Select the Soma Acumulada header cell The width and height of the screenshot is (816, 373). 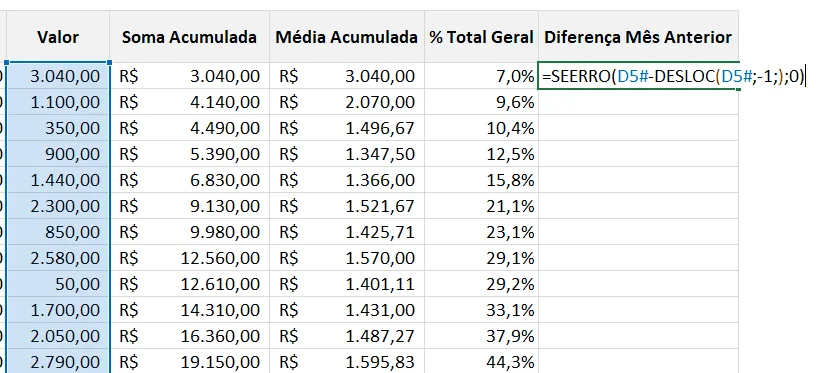189,37
